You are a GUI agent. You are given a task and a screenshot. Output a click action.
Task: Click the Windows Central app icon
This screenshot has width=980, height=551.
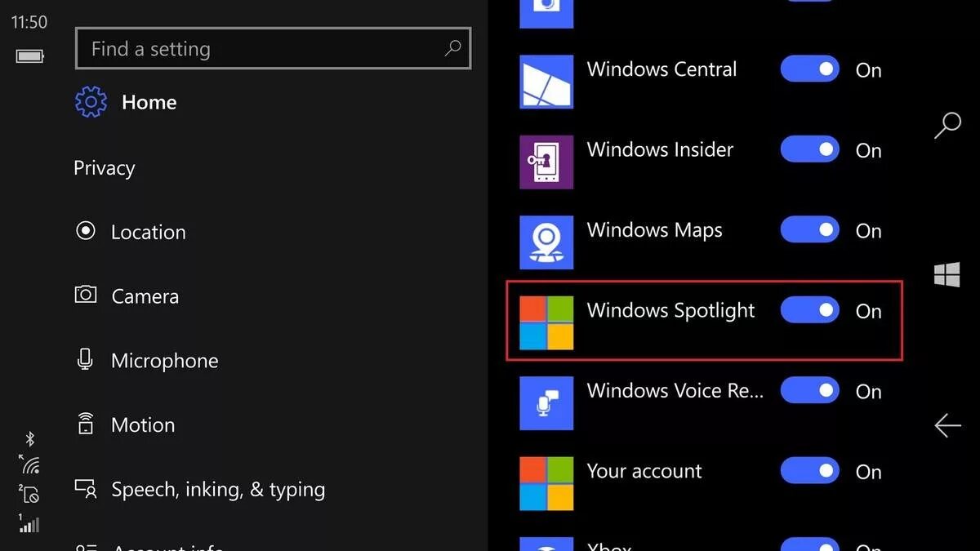pyautogui.click(x=546, y=82)
